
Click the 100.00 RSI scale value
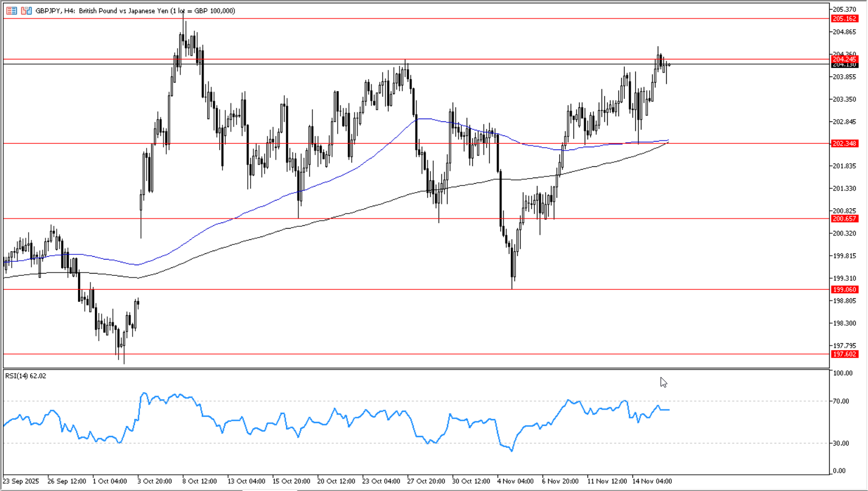click(x=843, y=373)
